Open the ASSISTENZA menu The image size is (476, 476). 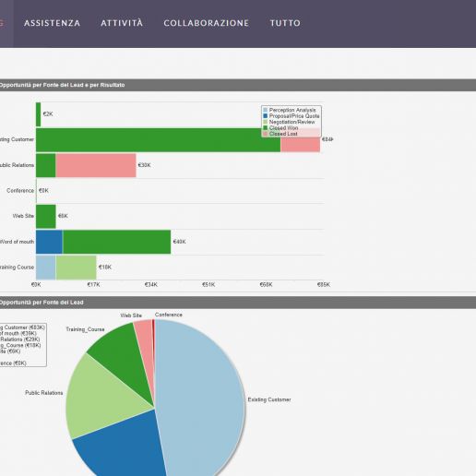coord(52,23)
